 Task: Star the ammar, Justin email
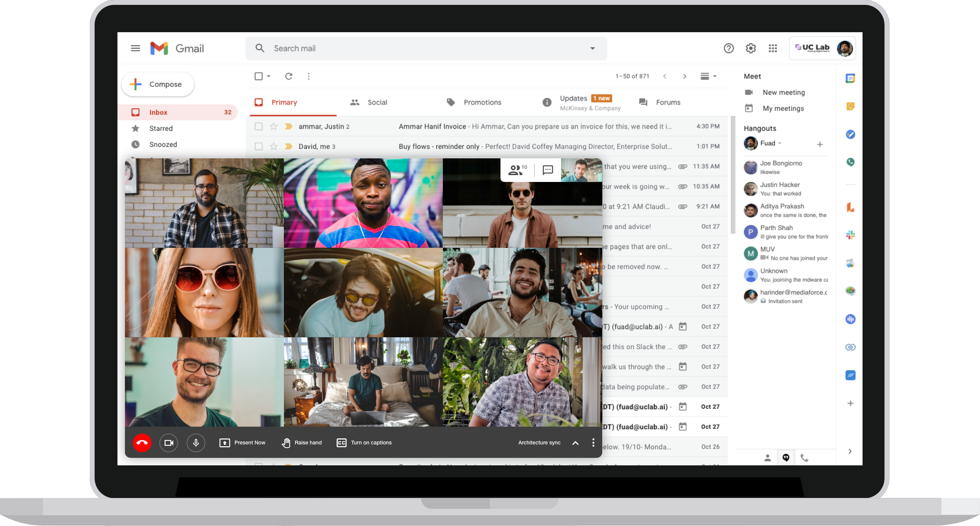click(273, 127)
